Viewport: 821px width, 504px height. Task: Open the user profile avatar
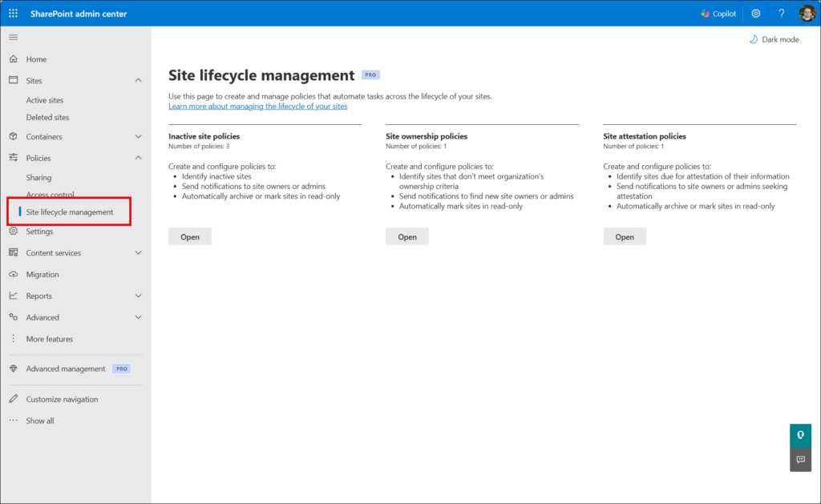pyautogui.click(x=807, y=14)
